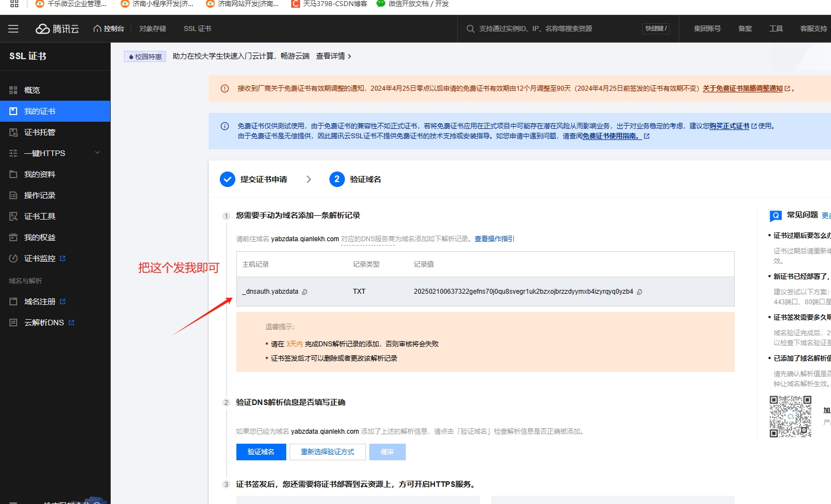Expand the 一键HTTPS chevron arrow
Screen dimensions: 831x504
coord(97,153)
